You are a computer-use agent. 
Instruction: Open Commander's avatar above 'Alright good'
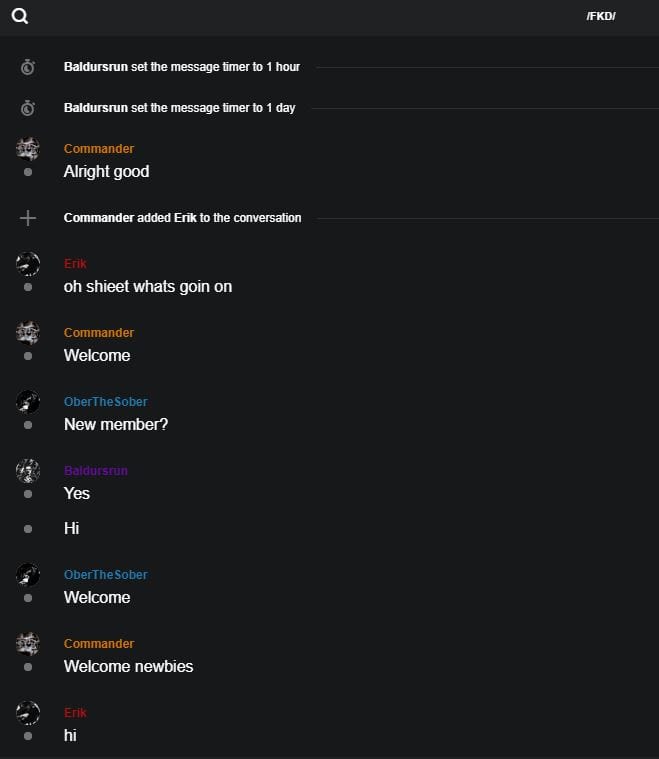coord(28,149)
